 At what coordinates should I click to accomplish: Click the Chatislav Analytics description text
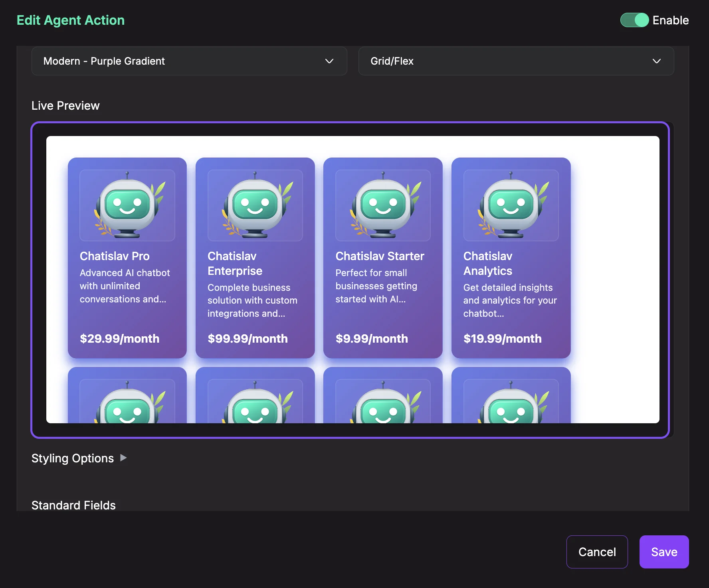510,300
